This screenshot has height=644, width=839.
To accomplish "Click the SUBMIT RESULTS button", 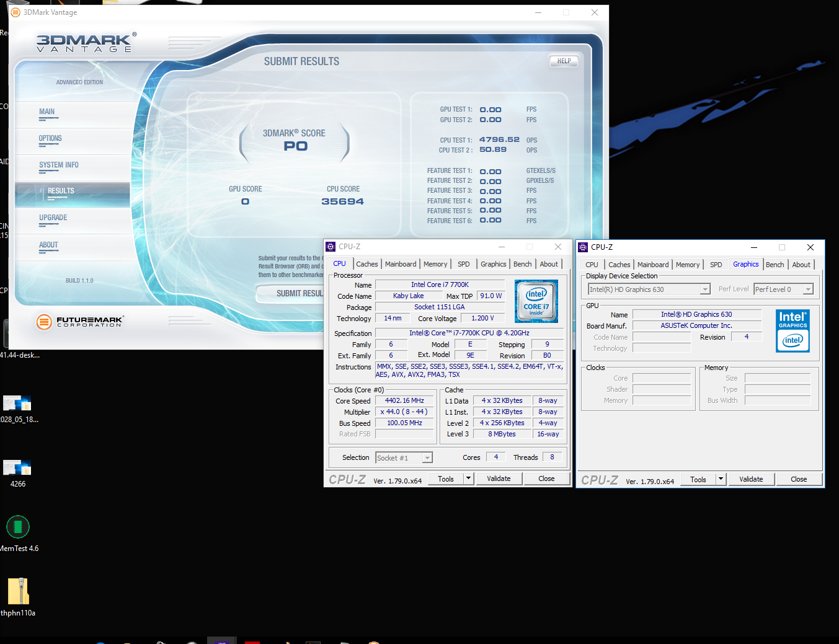I will tap(290, 293).
